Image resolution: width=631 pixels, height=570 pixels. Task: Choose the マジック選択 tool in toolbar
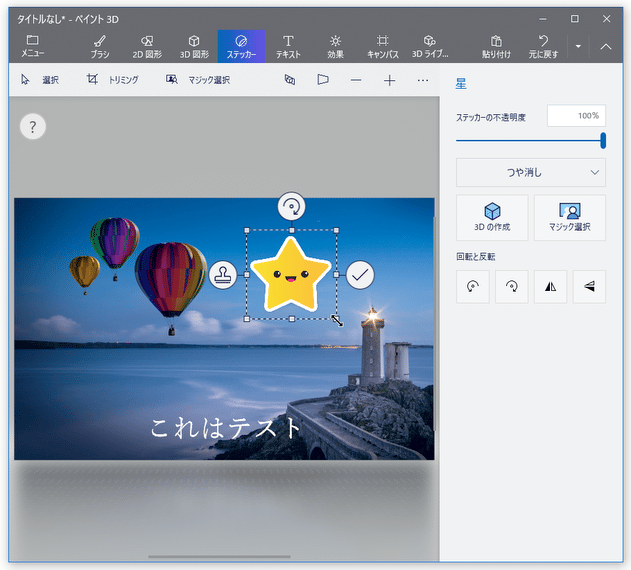click(198, 80)
